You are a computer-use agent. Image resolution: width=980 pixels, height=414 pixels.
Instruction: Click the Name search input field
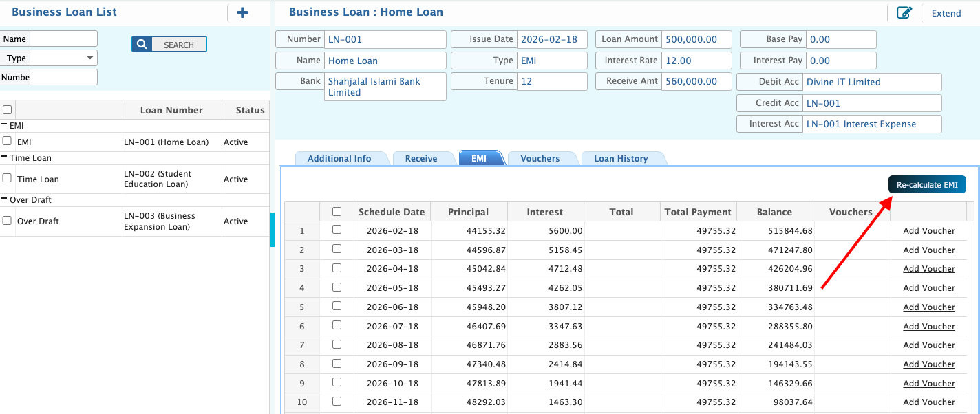(63, 39)
